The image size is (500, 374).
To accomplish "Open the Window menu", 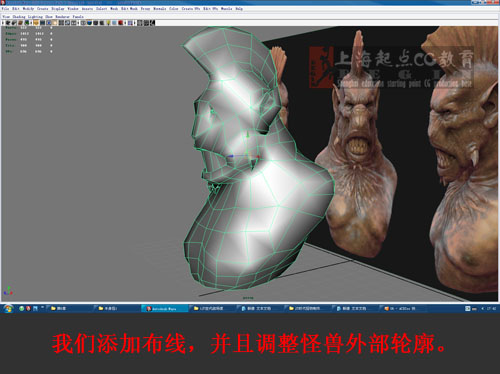I will click(x=73, y=9).
